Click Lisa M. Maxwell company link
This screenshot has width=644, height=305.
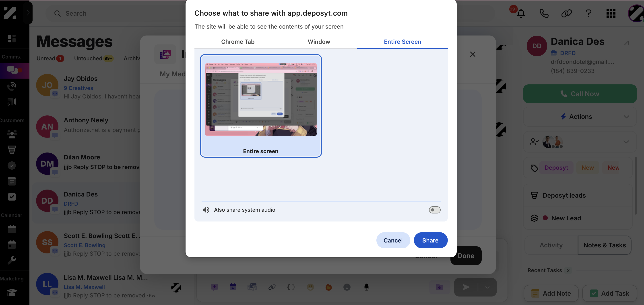click(x=84, y=287)
